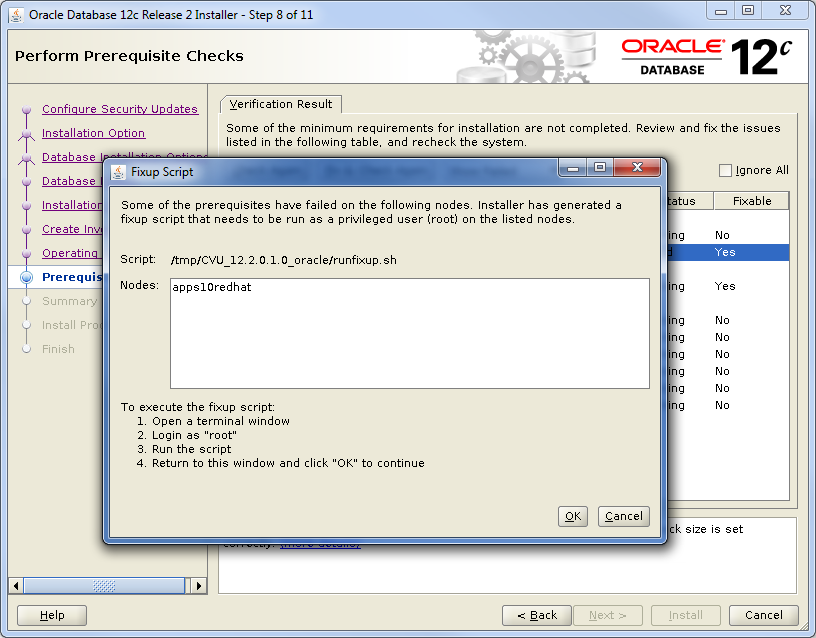This screenshot has width=816, height=638.
Task: Open the Verification Result tab
Action: [280, 104]
